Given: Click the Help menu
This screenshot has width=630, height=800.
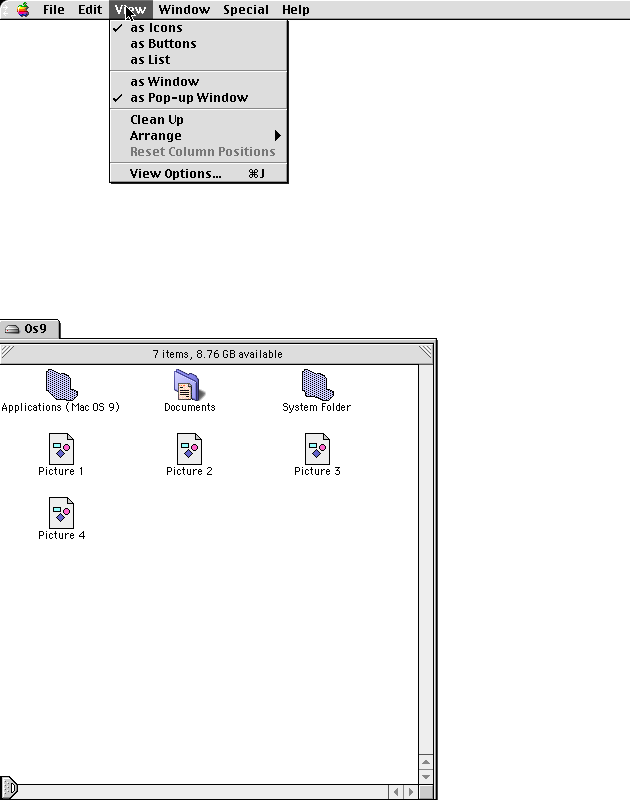Looking at the screenshot, I should point(295,10).
